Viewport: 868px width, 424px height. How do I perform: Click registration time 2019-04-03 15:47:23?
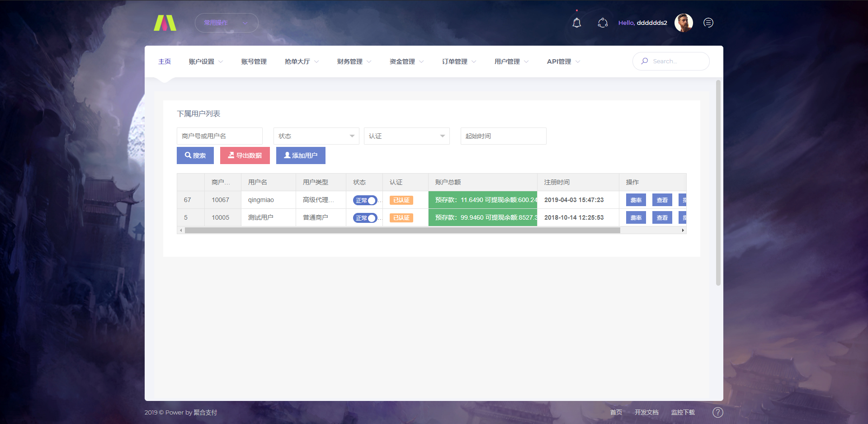(574, 200)
